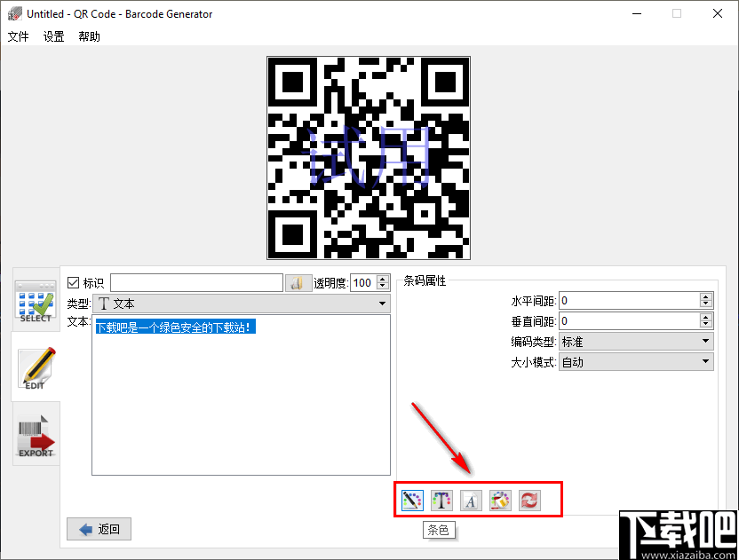Increase 水平间距 using its up arrow

[x=707, y=296]
